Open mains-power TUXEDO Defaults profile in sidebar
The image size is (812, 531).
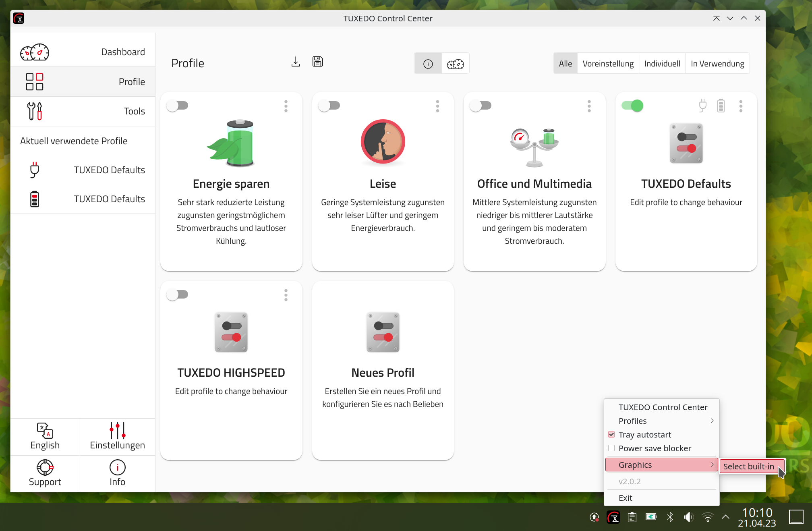[83, 170]
